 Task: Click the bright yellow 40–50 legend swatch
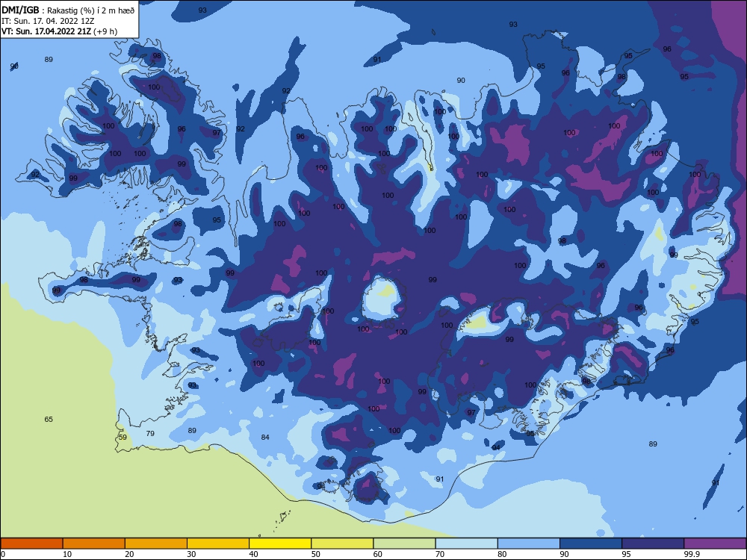tap(280, 544)
